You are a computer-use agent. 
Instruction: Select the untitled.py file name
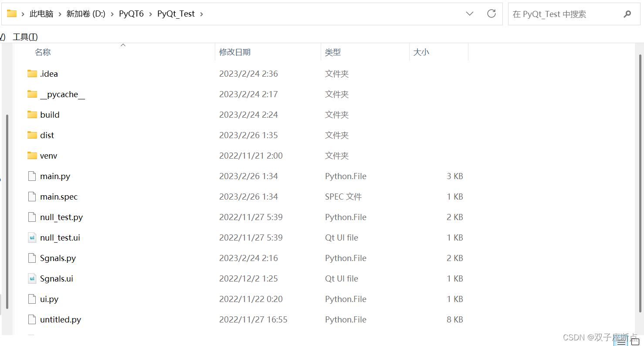[61, 319]
